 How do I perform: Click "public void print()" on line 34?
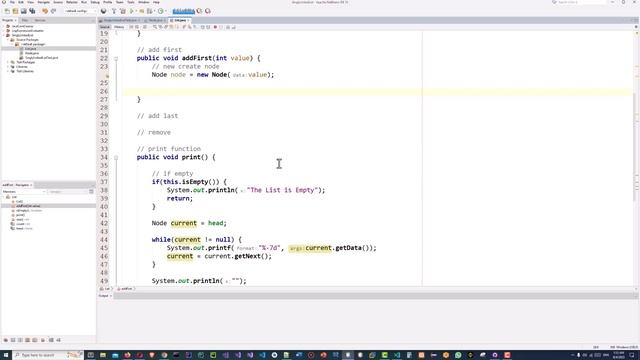[172, 157]
